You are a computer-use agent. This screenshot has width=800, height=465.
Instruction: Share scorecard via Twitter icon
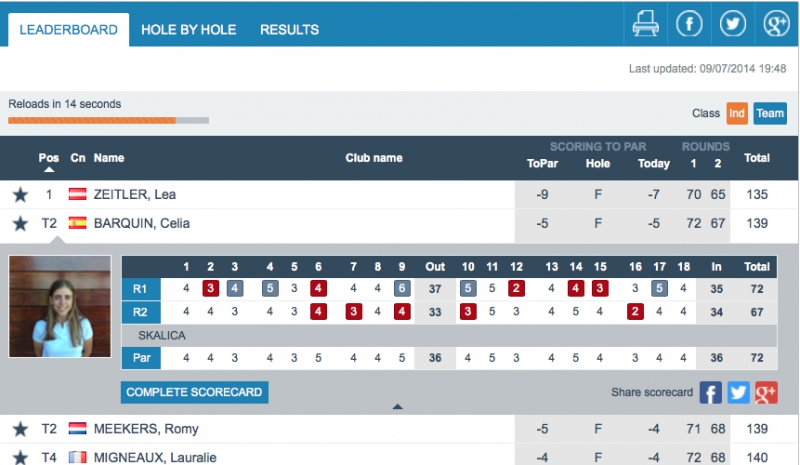[738, 393]
